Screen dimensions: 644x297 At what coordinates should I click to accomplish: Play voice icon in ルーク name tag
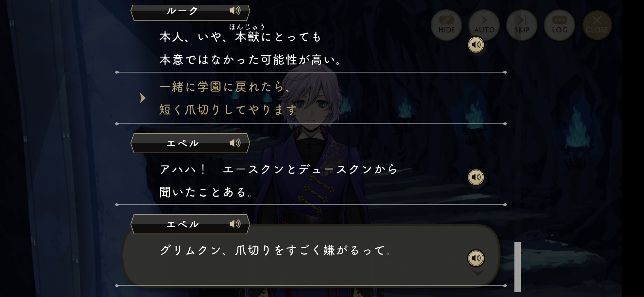click(235, 11)
